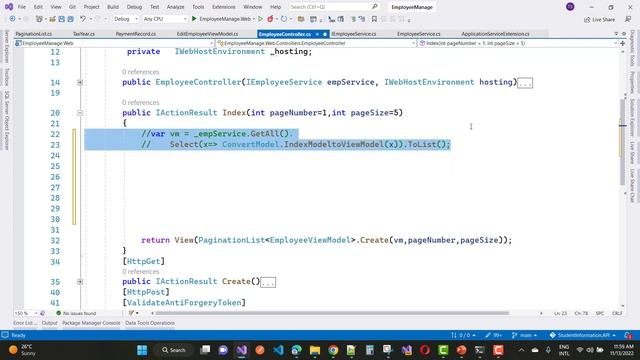
Task: Click the Windows Start button
Action: coord(142,350)
